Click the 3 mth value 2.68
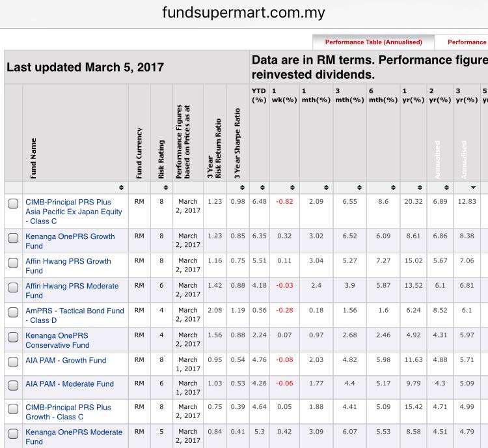488x448 pixels. click(x=349, y=335)
